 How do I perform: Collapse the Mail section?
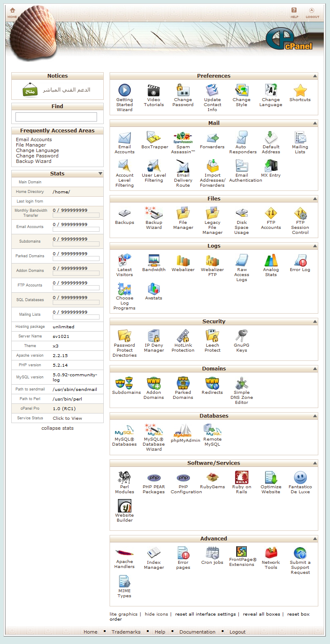(x=315, y=123)
